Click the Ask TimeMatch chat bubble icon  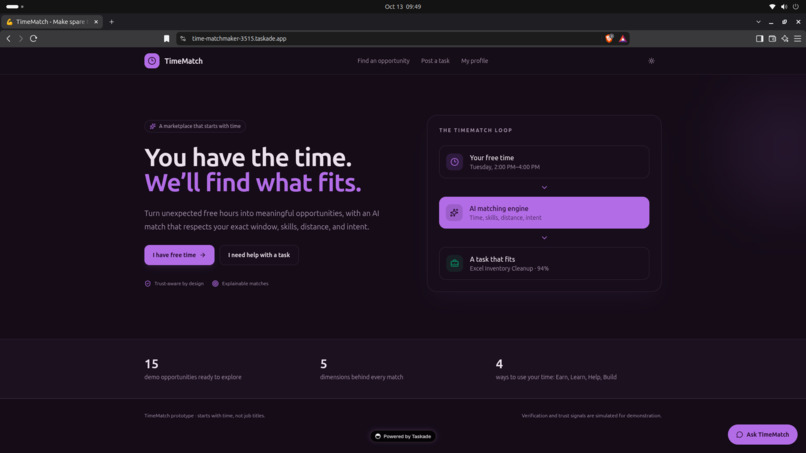click(740, 434)
